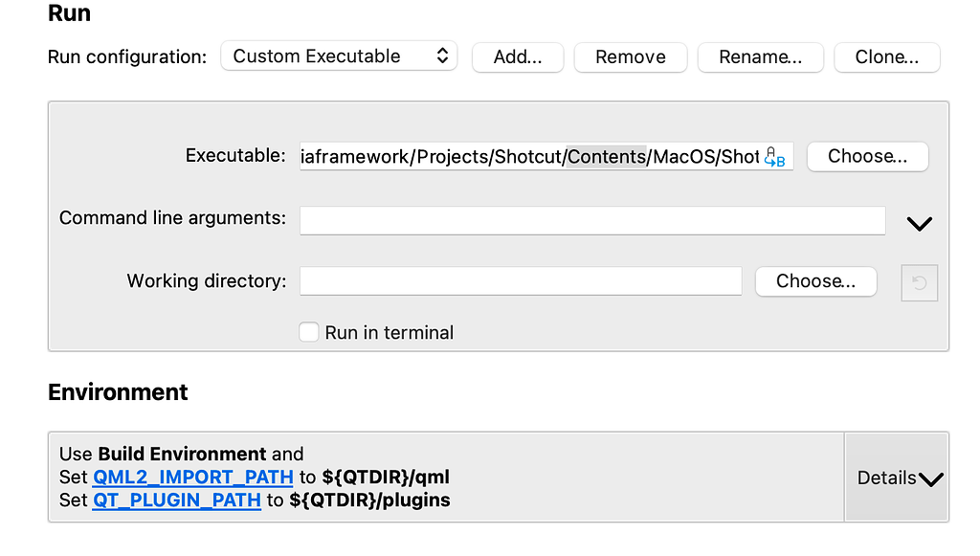Click the Working directory text field
This screenshot has height=556, width=980.
click(520, 281)
